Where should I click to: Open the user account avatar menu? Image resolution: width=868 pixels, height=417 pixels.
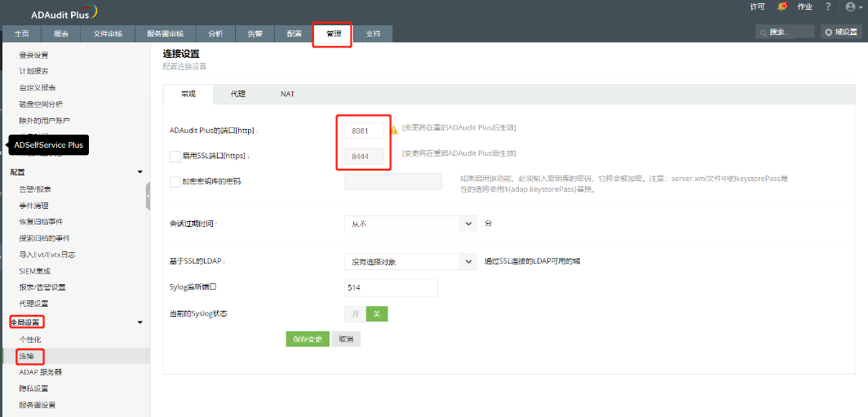point(854,7)
